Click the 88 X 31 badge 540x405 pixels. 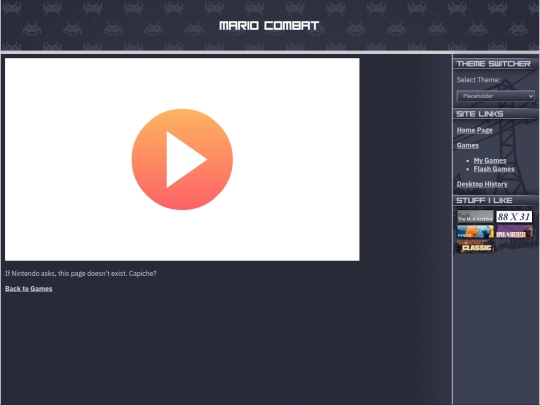click(x=514, y=217)
